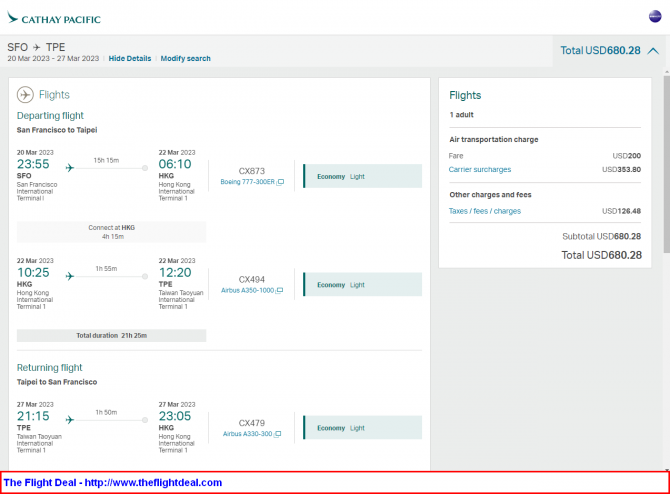Viewport: 670px width, 494px height.
Task: Click Hide Details link
Action: (129, 59)
